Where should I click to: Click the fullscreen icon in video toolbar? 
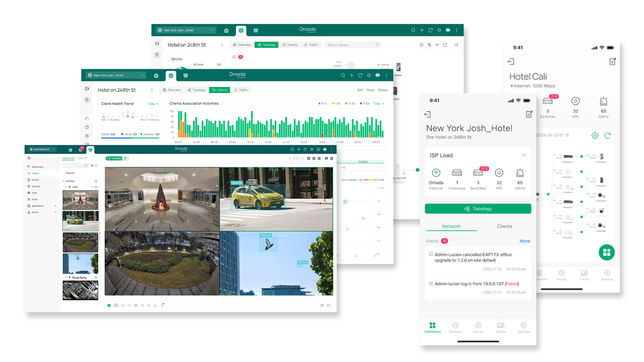point(328,305)
